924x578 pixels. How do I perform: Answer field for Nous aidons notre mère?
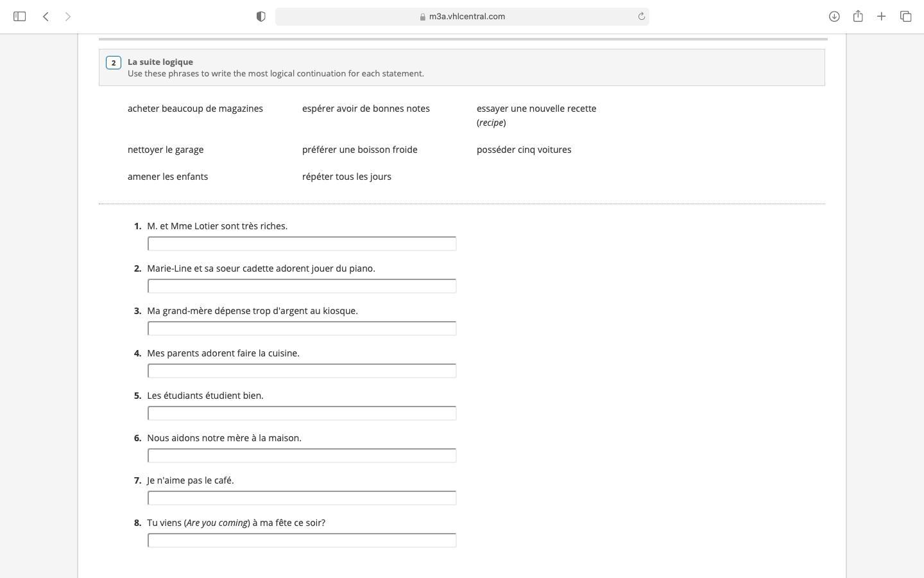click(302, 455)
